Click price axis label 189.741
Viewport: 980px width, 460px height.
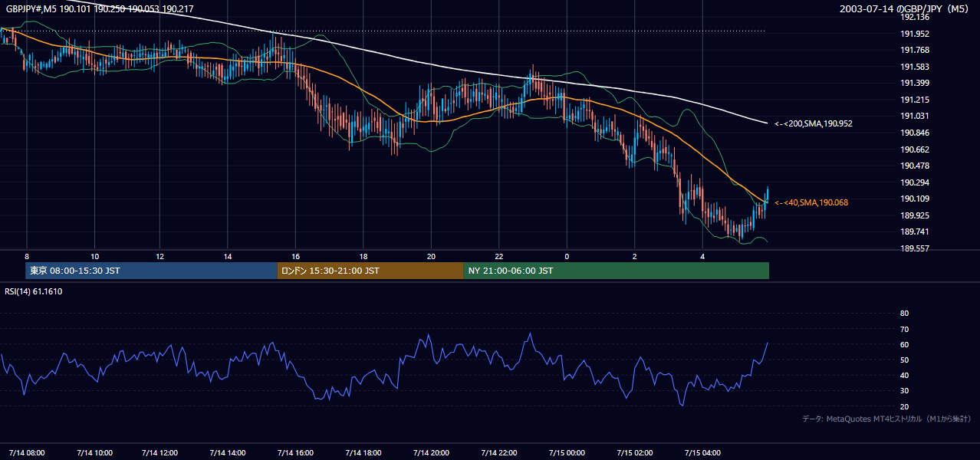915,232
